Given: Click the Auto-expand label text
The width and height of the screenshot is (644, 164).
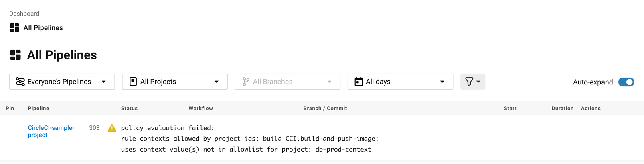Looking at the screenshot, I should pyautogui.click(x=593, y=82).
